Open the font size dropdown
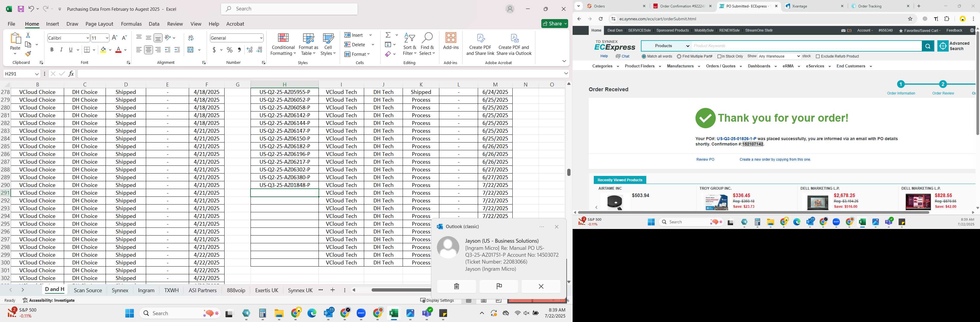980x322 pixels. coord(107,38)
